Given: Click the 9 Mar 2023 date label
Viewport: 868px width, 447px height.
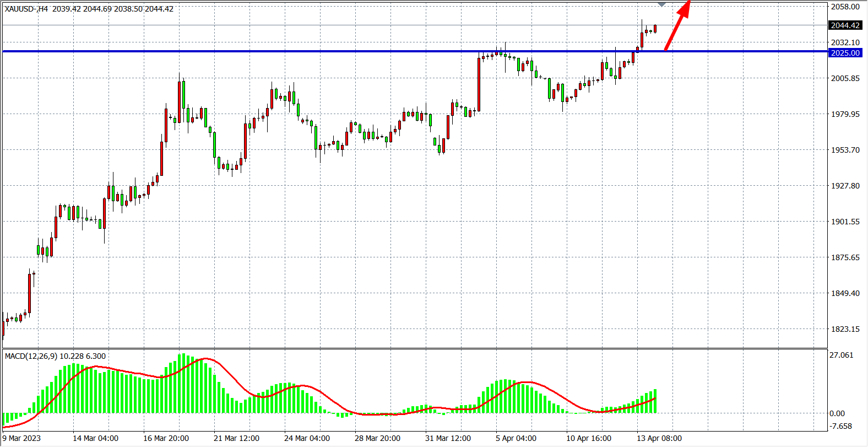Looking at the screenshot, I should pyautogui.click(x=21, y=438).
